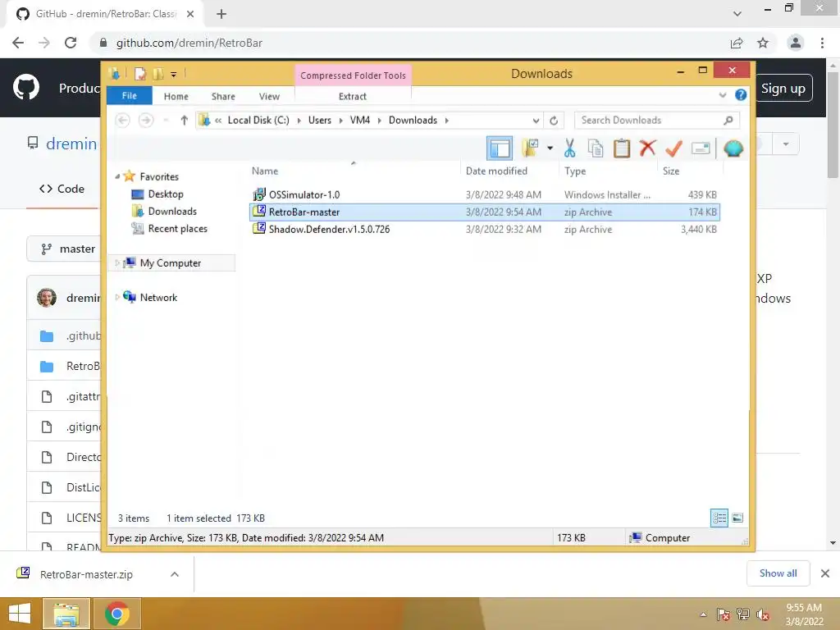Open the Customize Quick Access Toolbar dropdown
The width and height of the screenshot is (840, 630).
tap(174, 75)
